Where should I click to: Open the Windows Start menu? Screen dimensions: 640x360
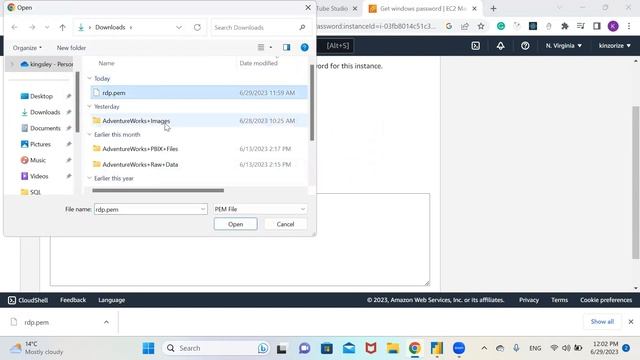click(149, 348)
